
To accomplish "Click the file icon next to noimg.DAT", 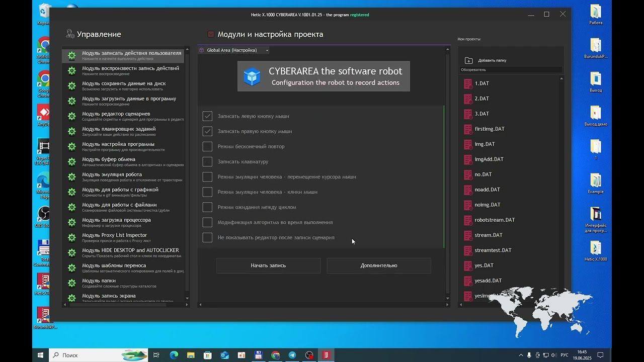I will pyautogui.click(x=468, y=205).
